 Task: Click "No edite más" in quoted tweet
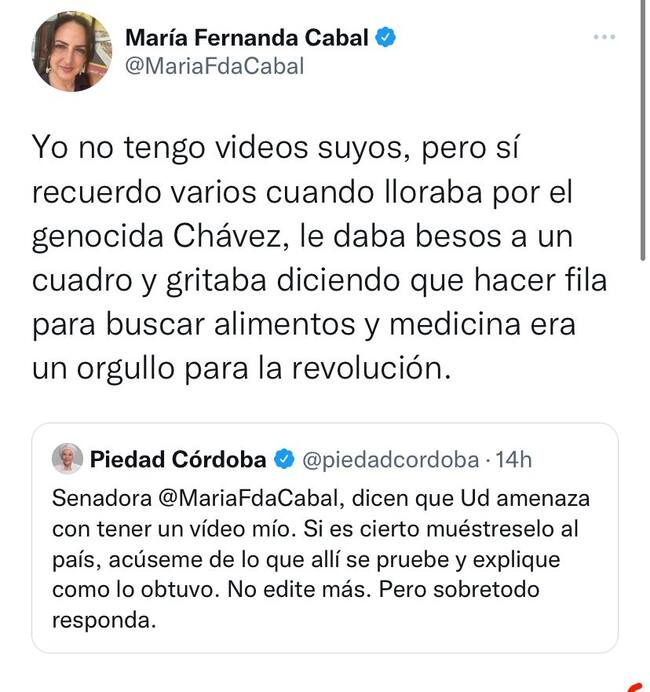click(x=299, y=590)
